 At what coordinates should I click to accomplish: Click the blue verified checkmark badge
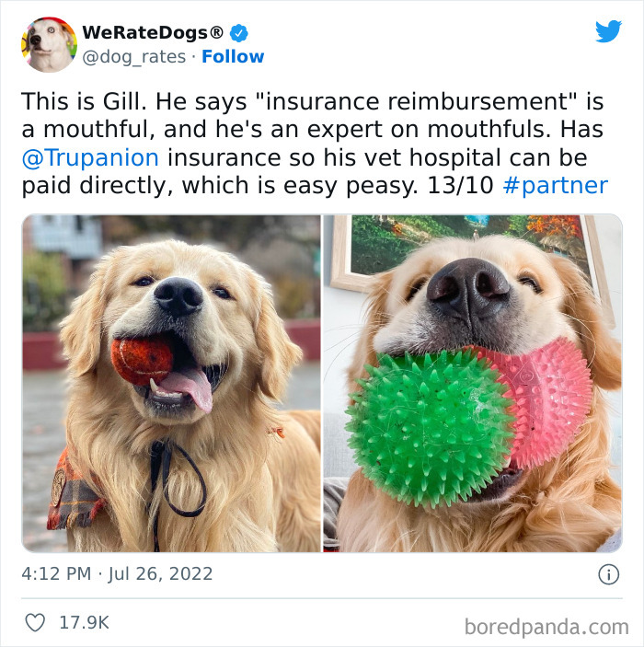coord(239,33)
